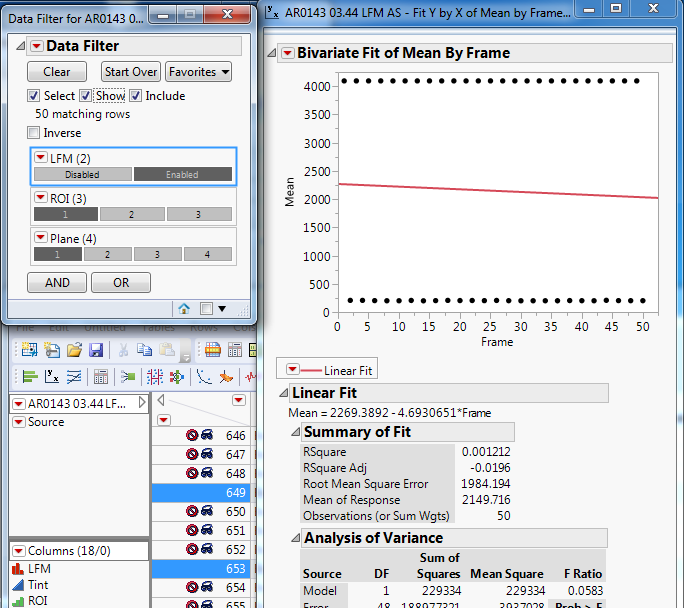The width and height of the screenshot is (684, 608).
Task: Select Plane filter value 3
Action: pyautogui.click(x=158, y=254)
